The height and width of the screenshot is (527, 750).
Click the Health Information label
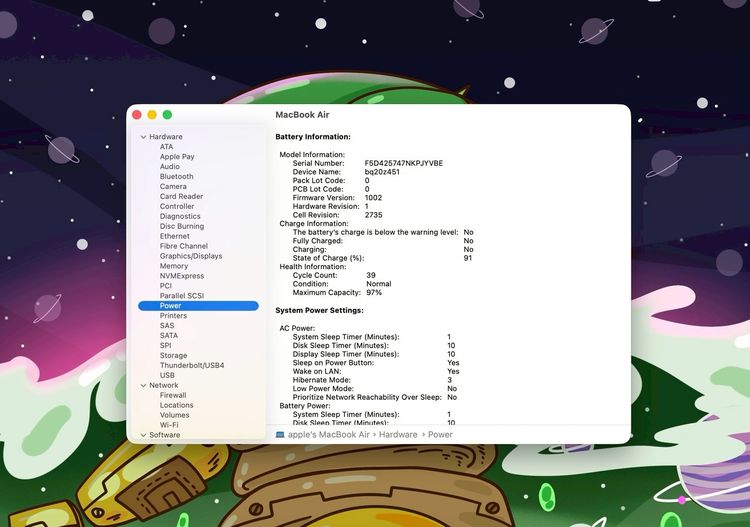click(x=313, y=267)
